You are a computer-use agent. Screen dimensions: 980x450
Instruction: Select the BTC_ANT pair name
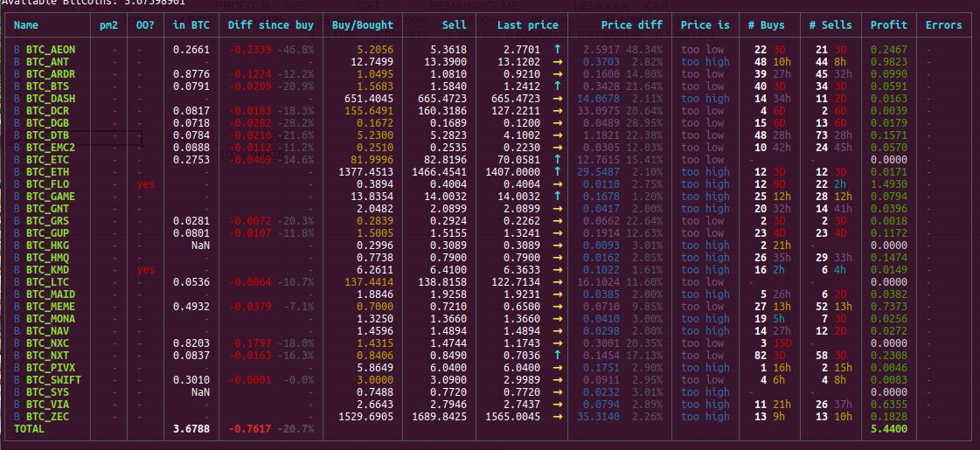47,62
